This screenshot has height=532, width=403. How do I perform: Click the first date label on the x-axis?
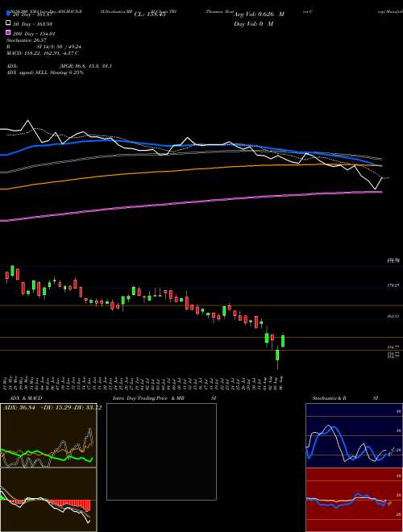(6, 382)
